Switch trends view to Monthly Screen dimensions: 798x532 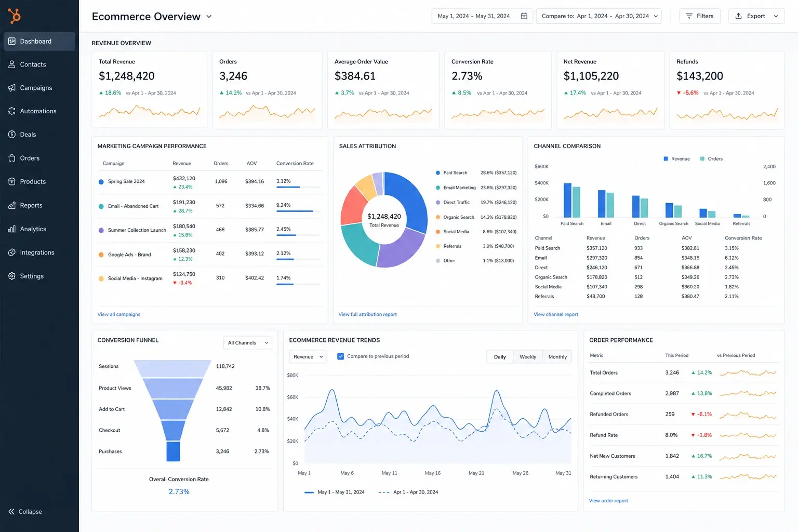point(557,357)
